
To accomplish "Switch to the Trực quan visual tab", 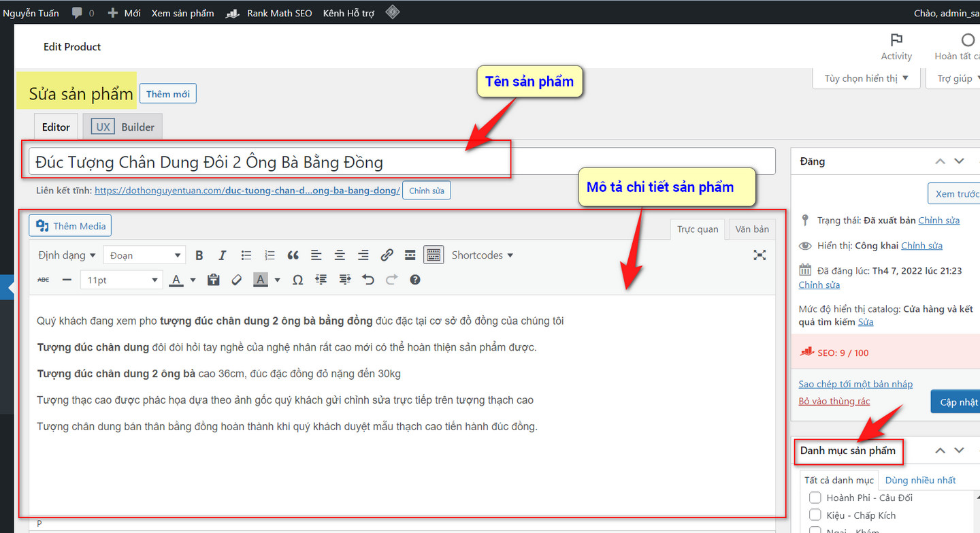I will [698, 229].
